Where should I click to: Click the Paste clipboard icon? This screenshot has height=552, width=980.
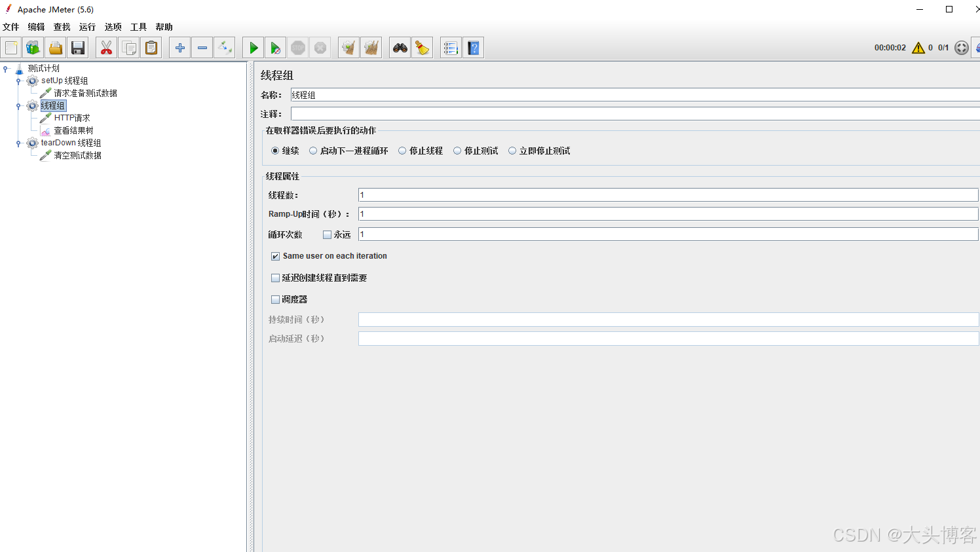[151, 48]
